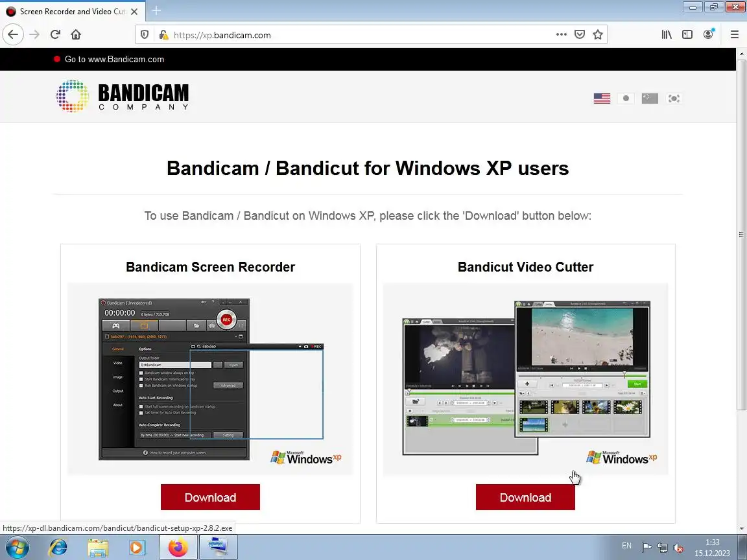This screenshot has height=560, width=747.
Task: Open the Library bookmarks icon
Action: 667,34
